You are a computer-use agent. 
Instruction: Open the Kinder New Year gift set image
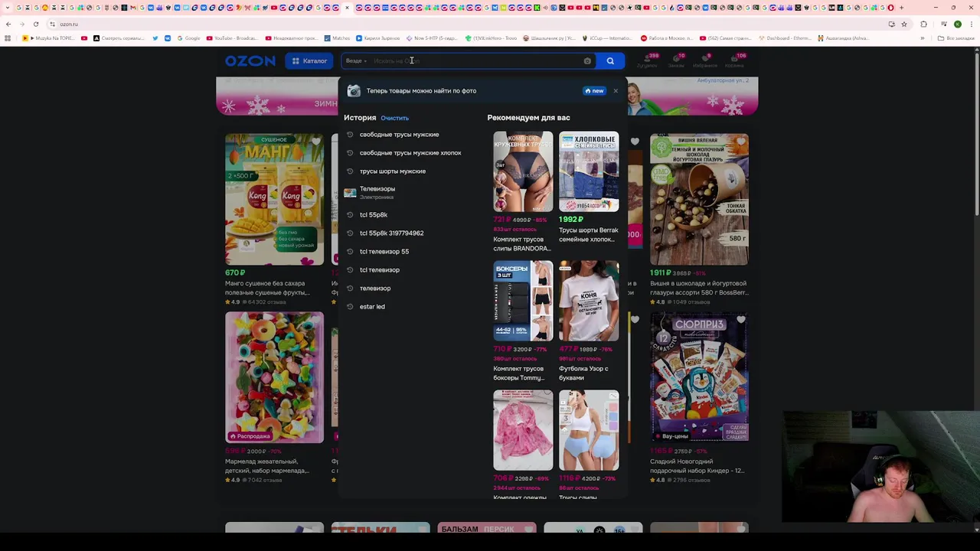pos(699,377)
